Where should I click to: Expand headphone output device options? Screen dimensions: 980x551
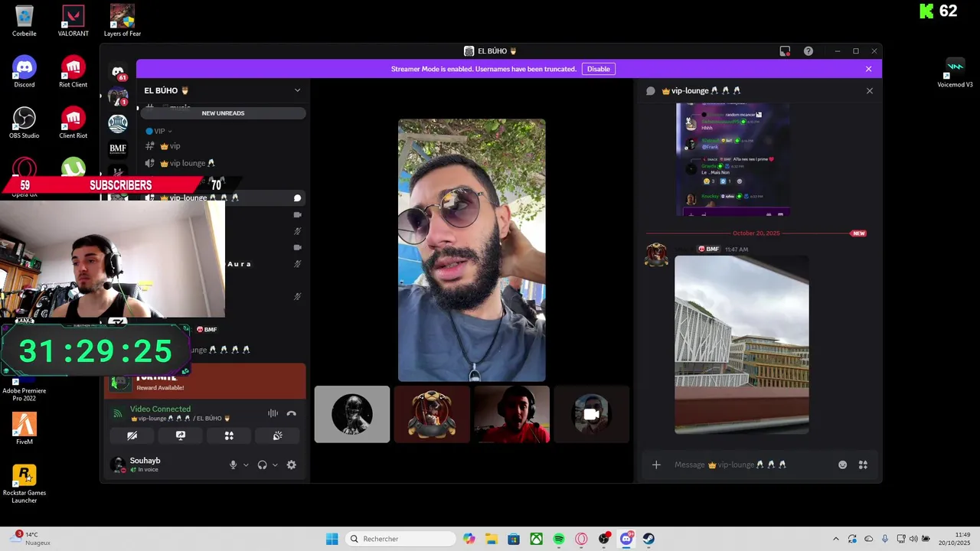pyautogui.click(x=275, y=465)
